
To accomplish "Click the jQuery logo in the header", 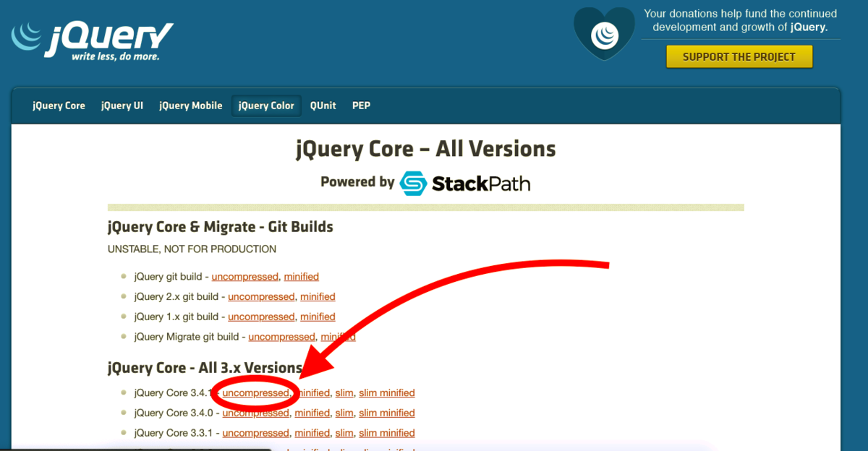I will [92, 40].
